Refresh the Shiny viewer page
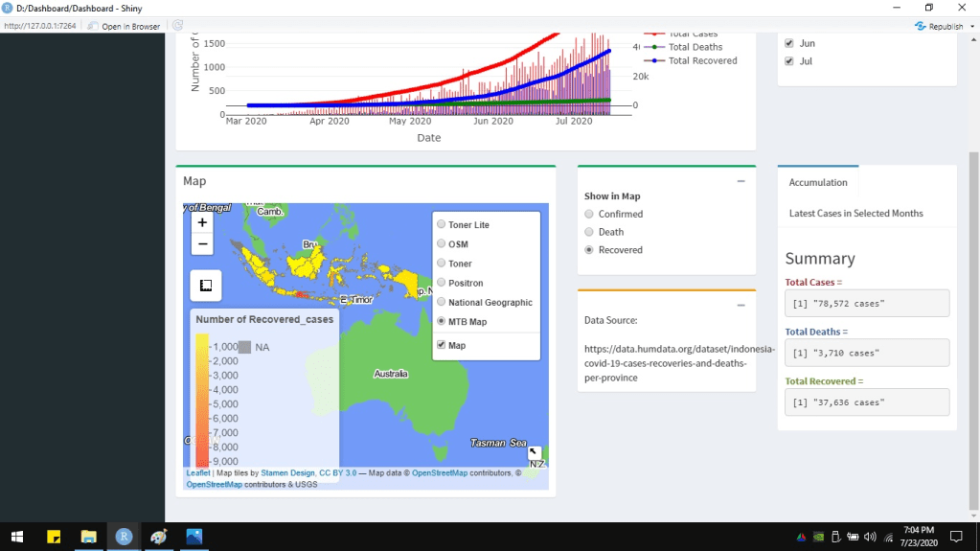The height and width of the screenshot is (551, 980). click(178, 26)
